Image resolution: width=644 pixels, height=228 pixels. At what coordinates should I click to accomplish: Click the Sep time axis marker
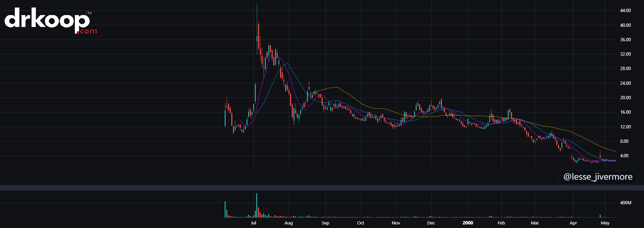[325, 223]
